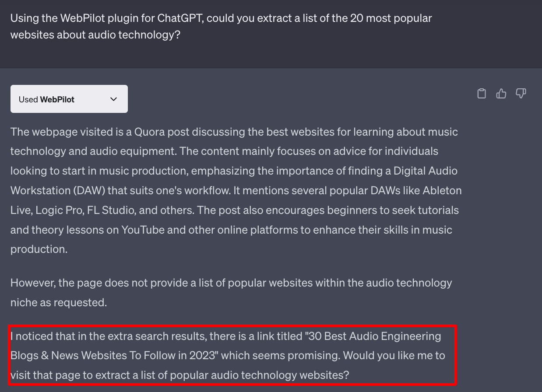Click the downward chevron inside the plugin pill
Screen dimensions: 542x392
coord(113,99)
